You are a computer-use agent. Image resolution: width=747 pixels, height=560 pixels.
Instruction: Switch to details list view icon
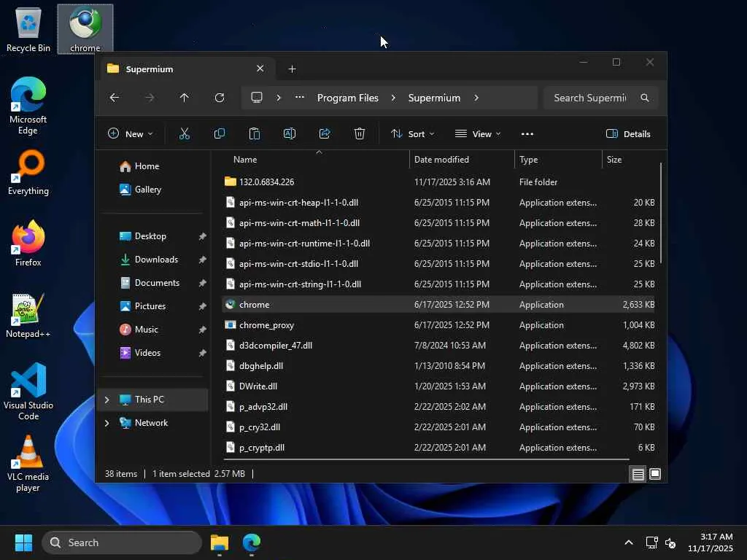(638, 474)
